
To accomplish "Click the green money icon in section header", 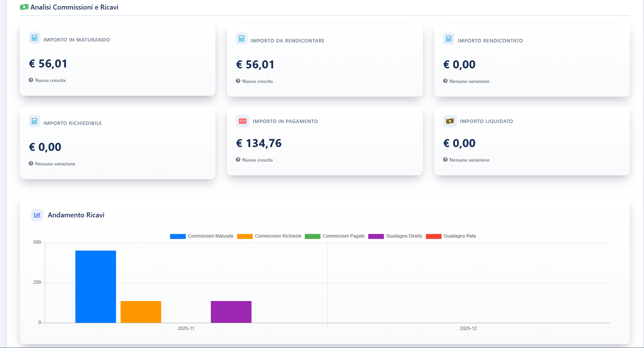I will tap(24, 7).
